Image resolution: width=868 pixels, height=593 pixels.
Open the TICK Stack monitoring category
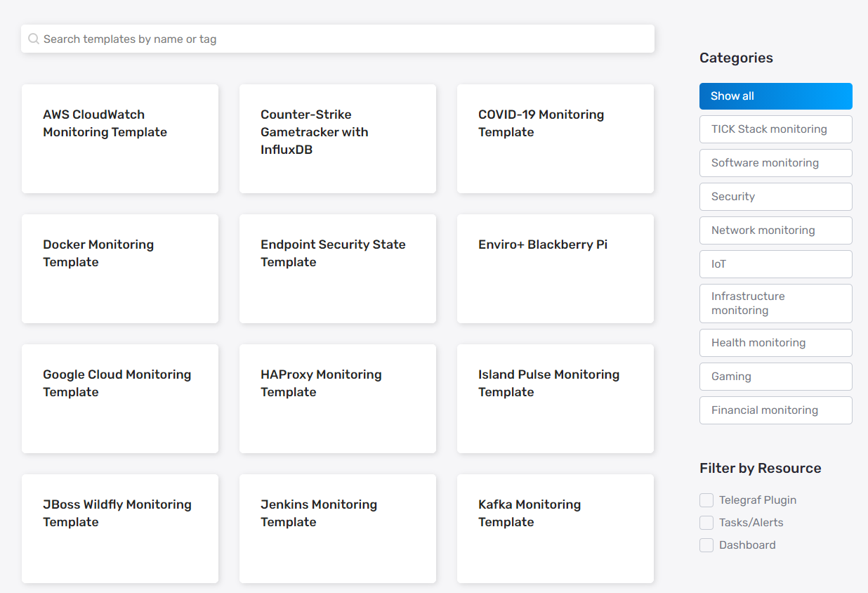(x=775, y=129)
